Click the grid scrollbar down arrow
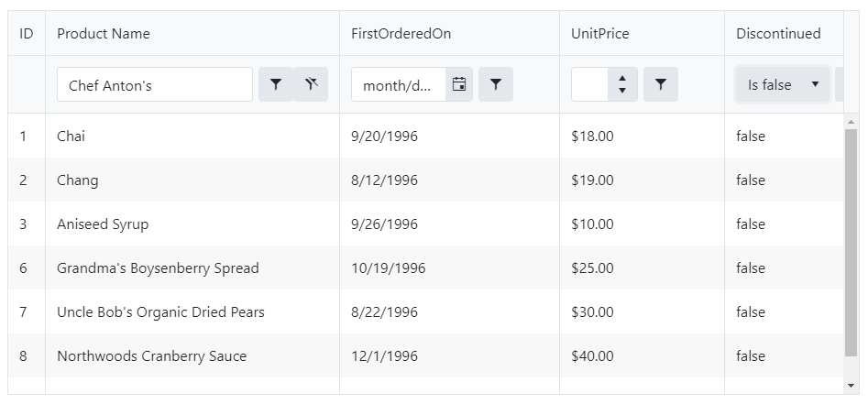 tap(851, 386)
